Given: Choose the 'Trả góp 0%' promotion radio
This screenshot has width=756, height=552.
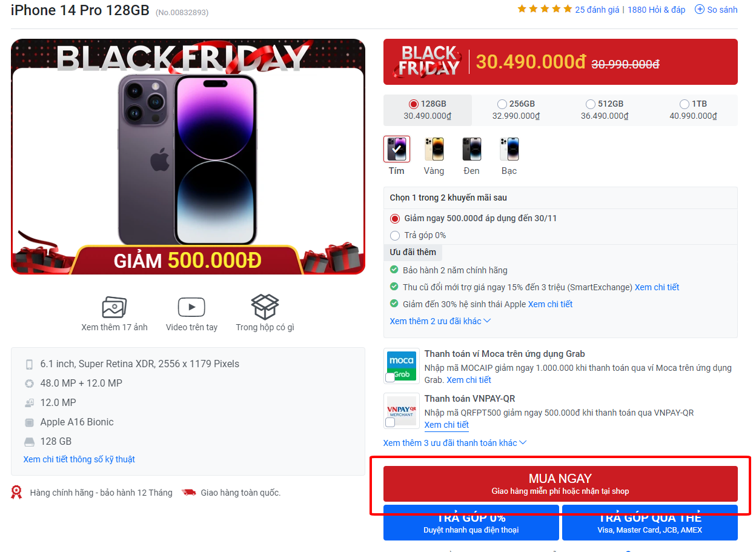Looking at the screenshot, I should tap(395, 235).
